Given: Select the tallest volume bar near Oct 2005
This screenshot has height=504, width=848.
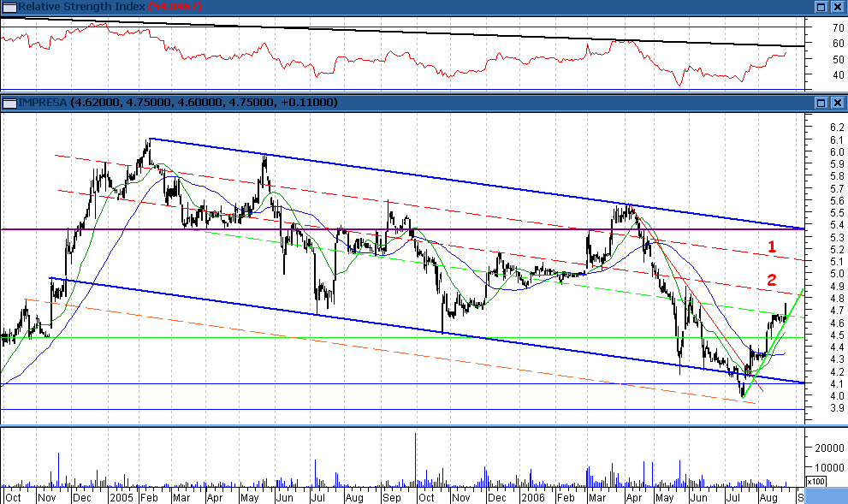Looking at the screenshot, I should click(x=415, y=460).
